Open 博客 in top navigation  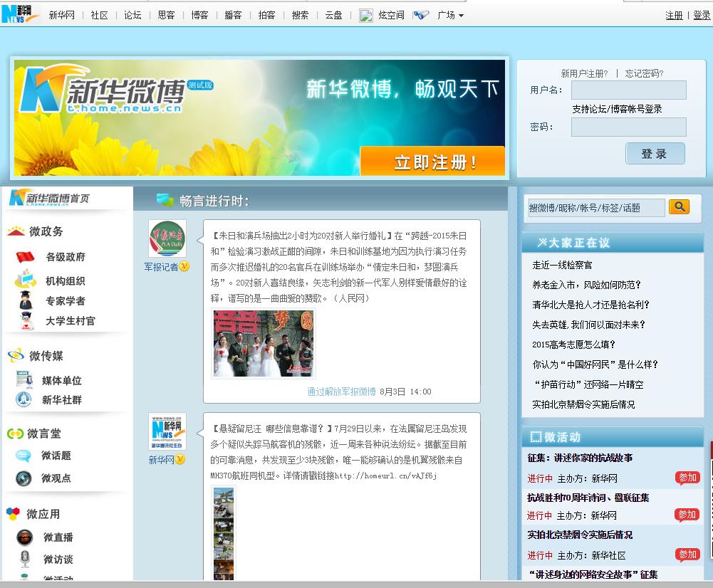click(x=199, y=15)
